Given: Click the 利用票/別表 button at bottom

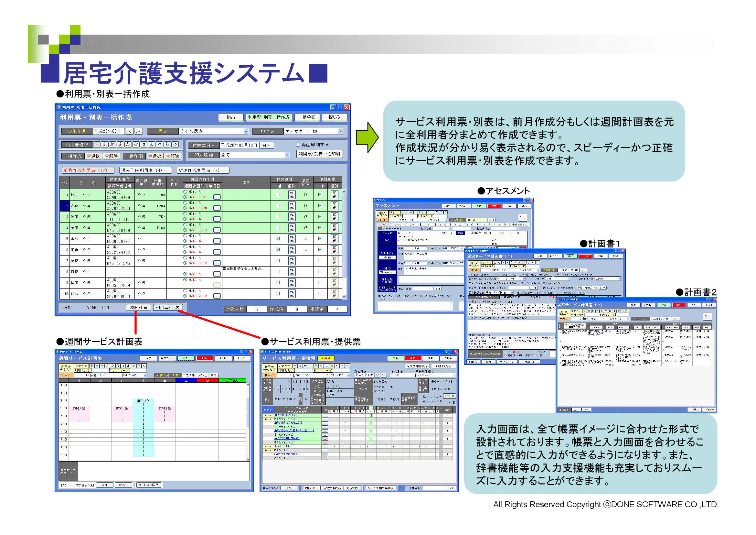Looking at the screenshot, I should tap(168, 308).
